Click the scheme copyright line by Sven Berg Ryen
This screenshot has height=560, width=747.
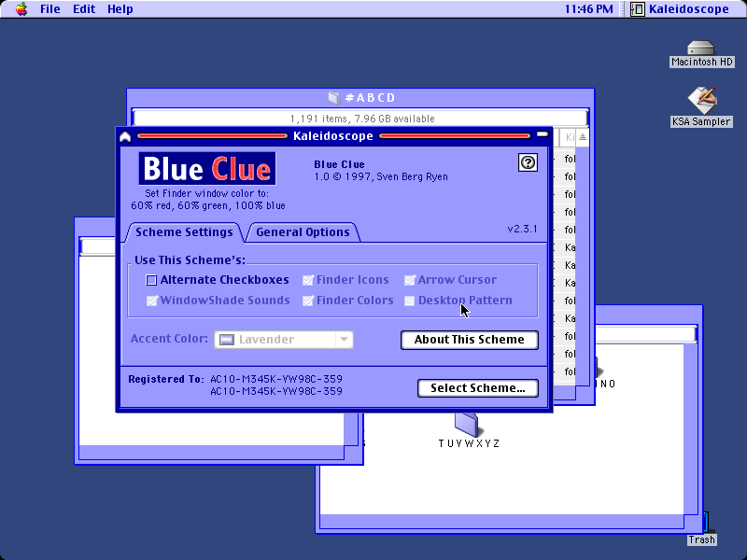point(381,176)
